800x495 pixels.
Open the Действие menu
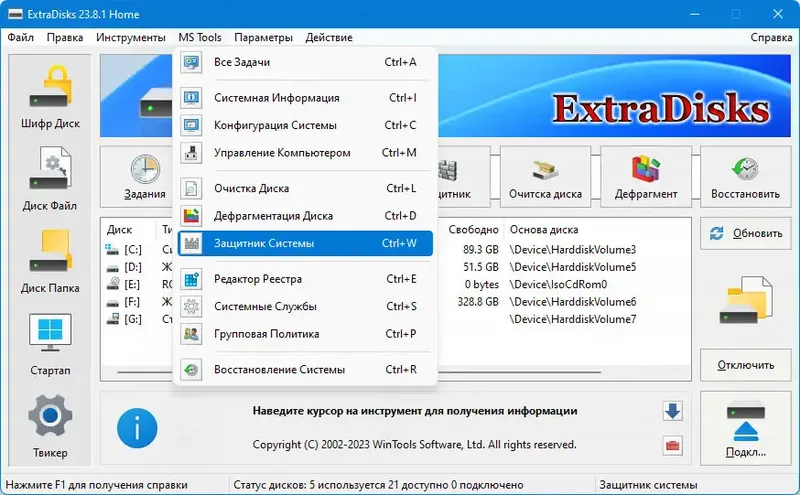[329, 37]
